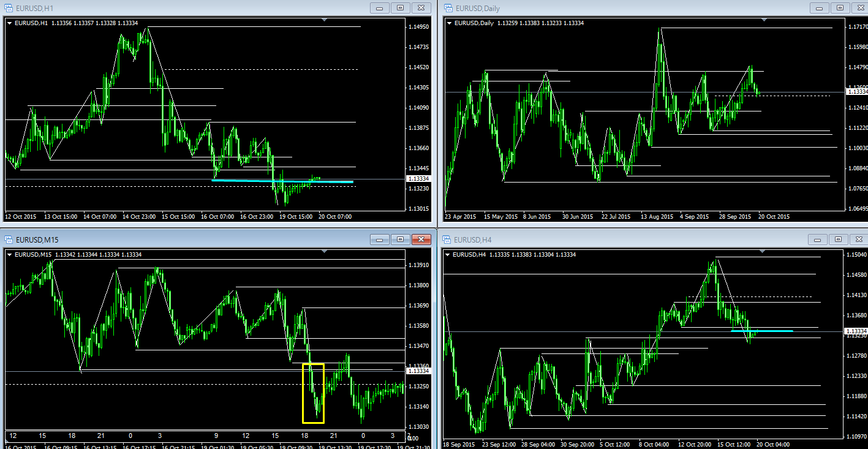Click the EURUSD,H4 chart window icon
This screenshot has width=868, height=449.
(x=448, y=239)
